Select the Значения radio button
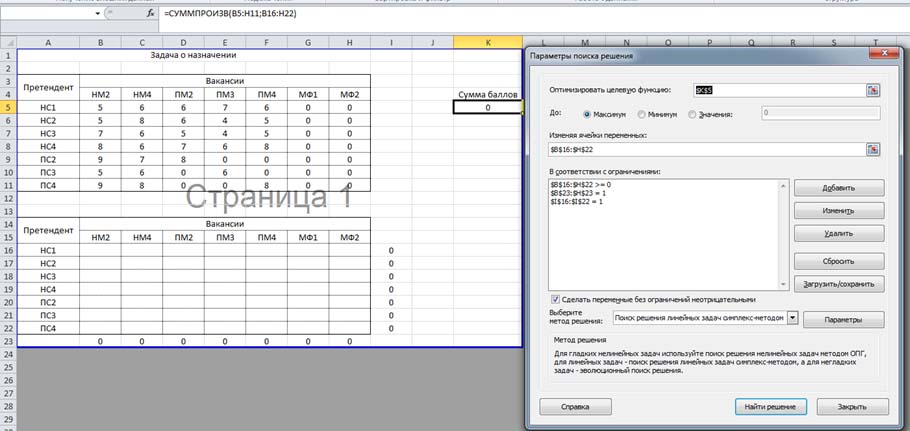Screen dimensions: 910x431 691,114
